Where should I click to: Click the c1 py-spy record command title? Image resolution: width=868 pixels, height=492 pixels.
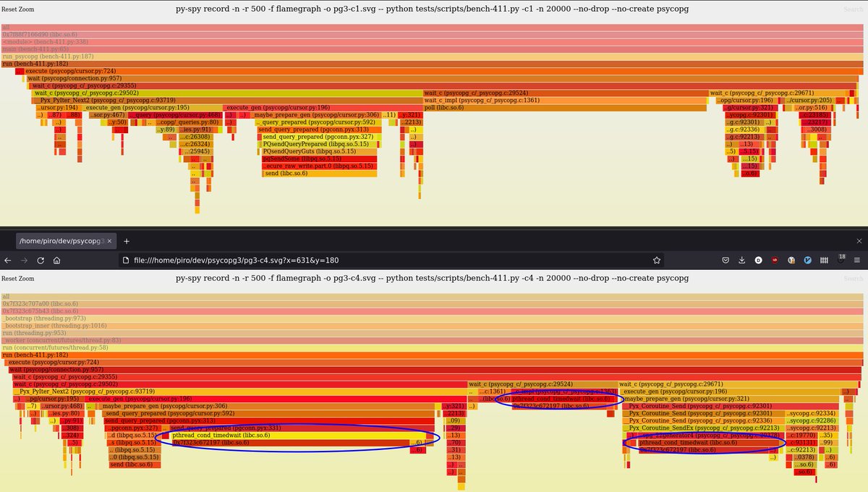[433, 9]
